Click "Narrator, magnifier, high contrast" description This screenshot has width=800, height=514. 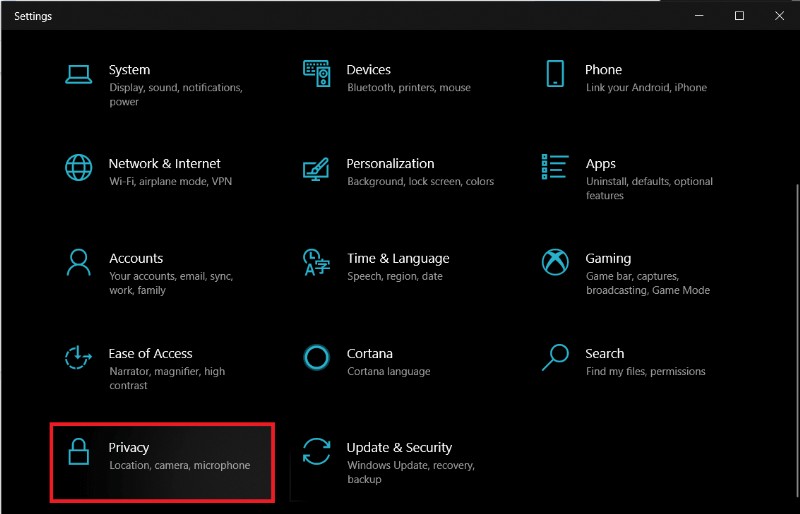click(x=167, y=378)
